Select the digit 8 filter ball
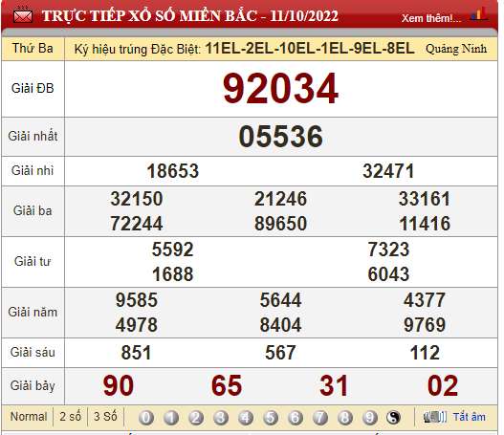This screenshot has height=435, width=504. click(x=345, y=418)
